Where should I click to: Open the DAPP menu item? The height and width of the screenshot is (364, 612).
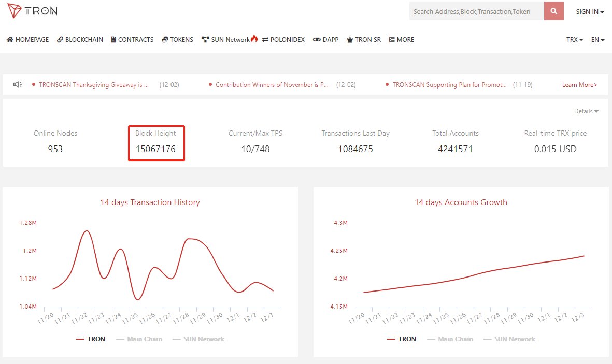click(325, 40)
